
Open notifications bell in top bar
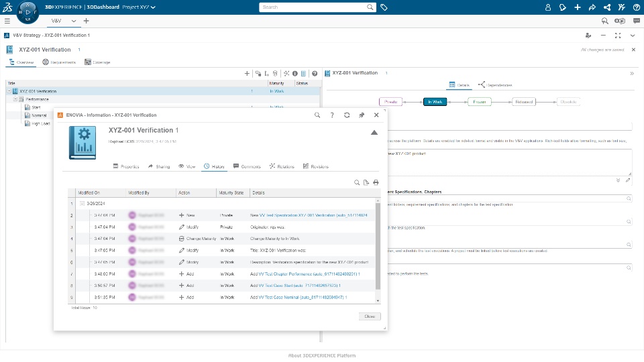563,7
